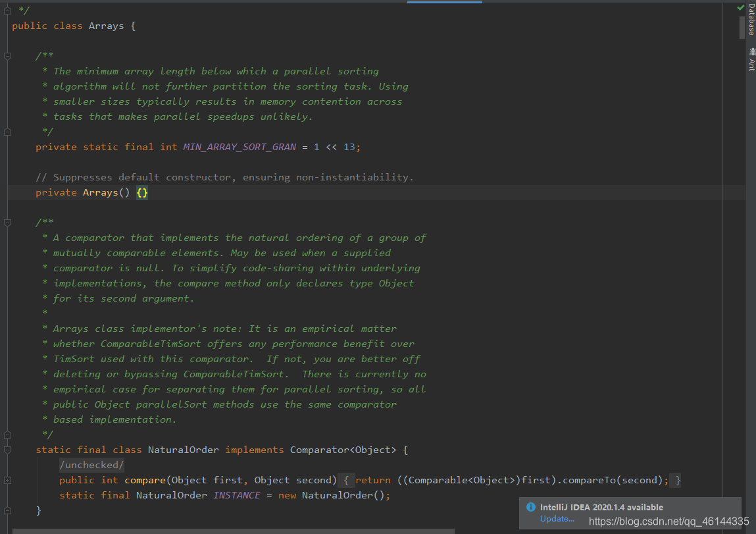Click the number 13 in the shift expression
Image resolution: width=756 pixels, height=534 pixels.
point(349,147)
